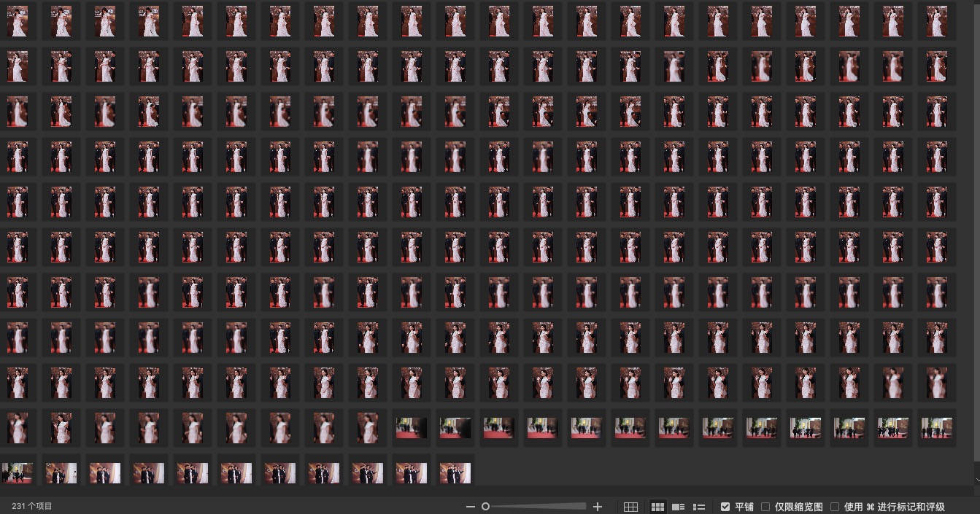Select the first thumbnail in the second row
This screenshot has height=514, width=980.
18,67
